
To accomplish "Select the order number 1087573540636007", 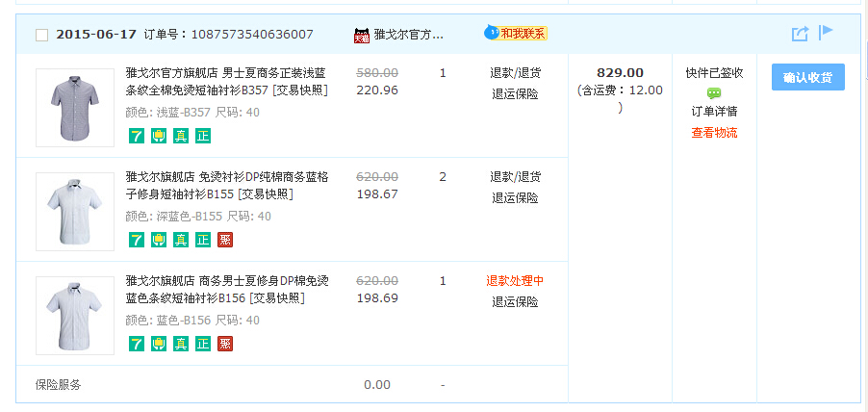I will tap(252, 35).
